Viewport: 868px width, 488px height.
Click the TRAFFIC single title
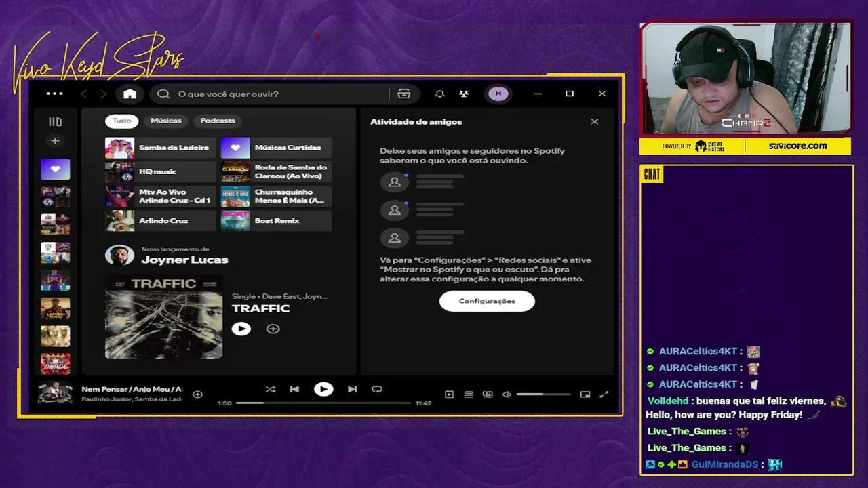click(x=260, y=308)
